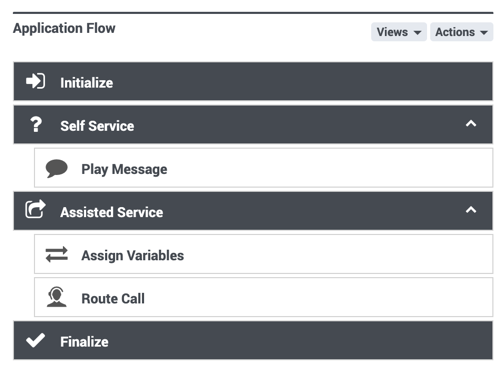500x370 pixels.
Task: Click the Views dropdown caret arrow
Action: 417,33
